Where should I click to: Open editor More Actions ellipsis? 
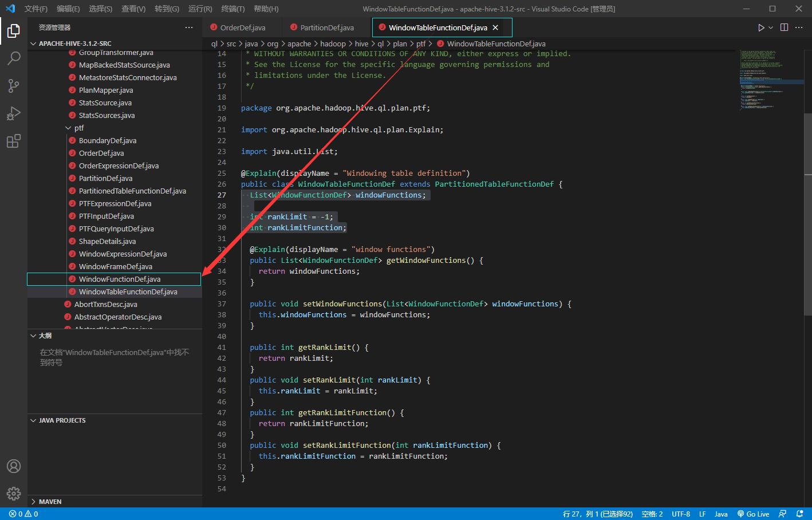pos(799,27)
